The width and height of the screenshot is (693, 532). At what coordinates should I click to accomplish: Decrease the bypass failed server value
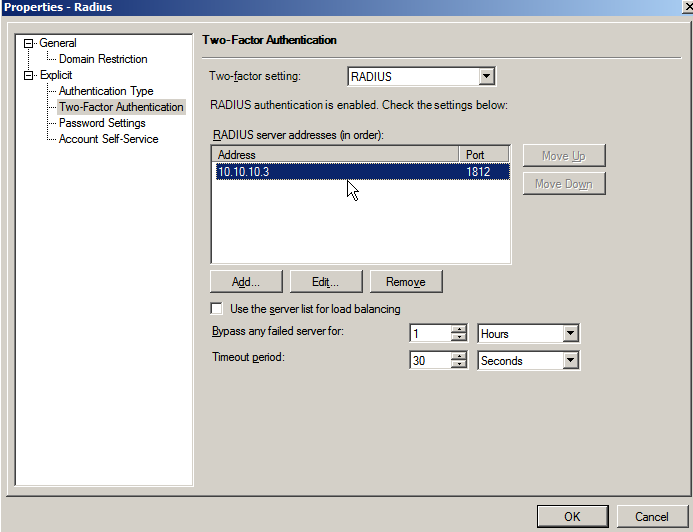point(459,338)
